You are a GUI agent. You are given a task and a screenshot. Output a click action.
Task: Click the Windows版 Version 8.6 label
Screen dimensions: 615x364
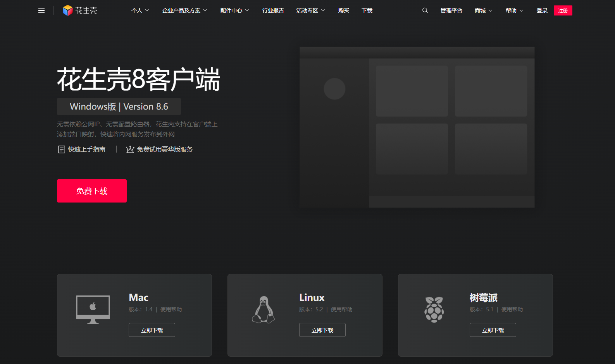[x=119, y=106]
